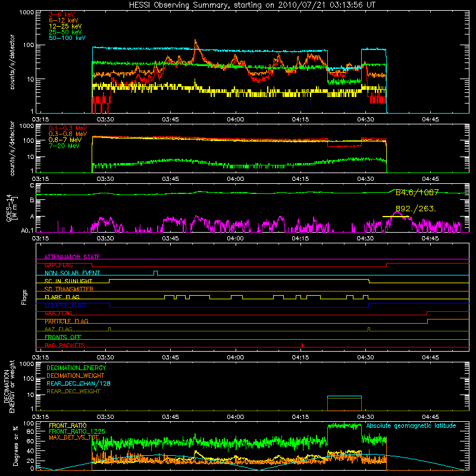Select the 50-100 keV legend label

pos(67,38)
